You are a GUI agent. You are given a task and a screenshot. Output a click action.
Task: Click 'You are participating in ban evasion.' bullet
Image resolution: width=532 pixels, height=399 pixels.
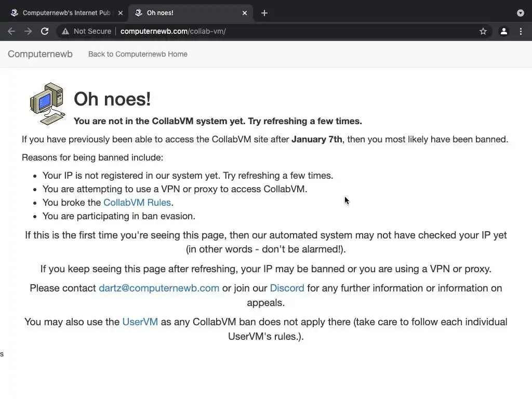pyautogui.click(x=119, y=216)
